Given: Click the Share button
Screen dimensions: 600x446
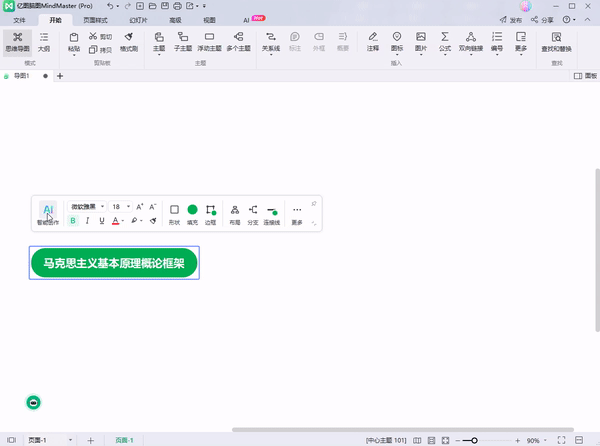Looking at the screenshot, I should pos(542,20).
